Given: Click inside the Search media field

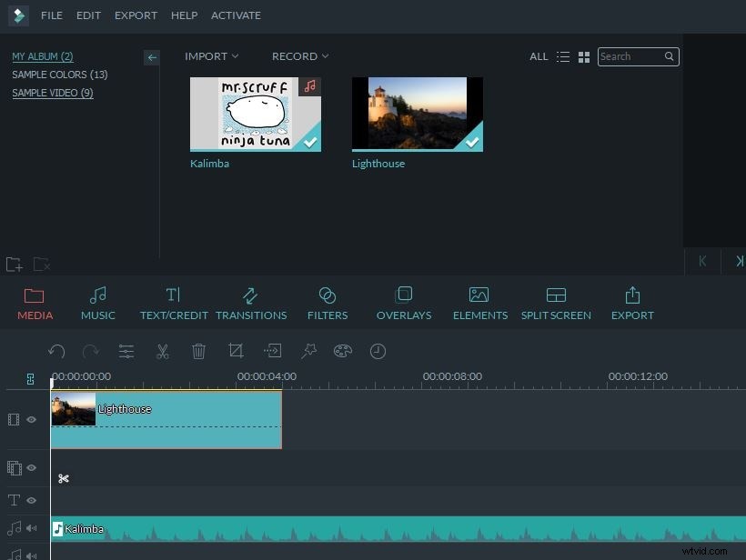Looking at the screenshot, I should point(632,56).
